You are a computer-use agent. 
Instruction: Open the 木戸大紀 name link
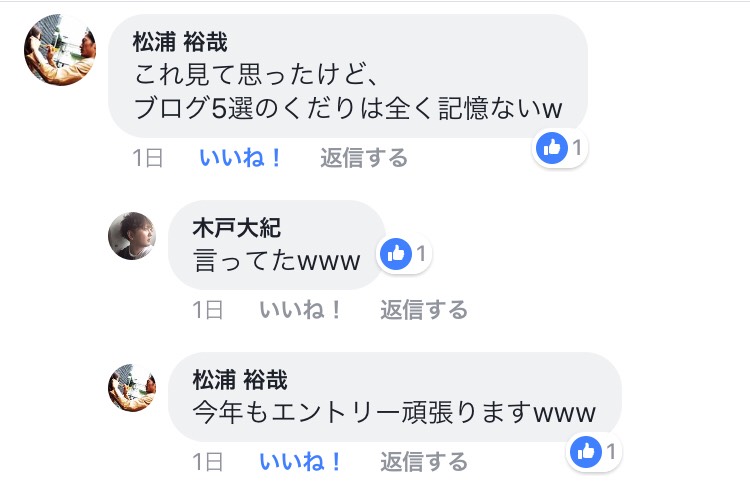point(236,228)
